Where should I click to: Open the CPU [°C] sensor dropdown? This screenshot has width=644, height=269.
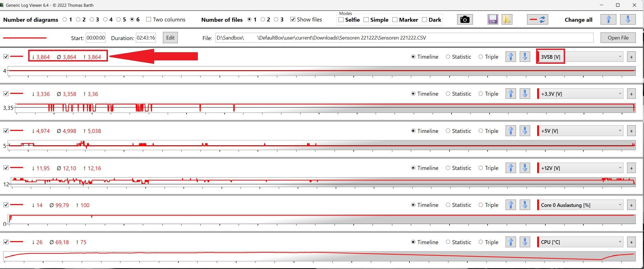580,242
